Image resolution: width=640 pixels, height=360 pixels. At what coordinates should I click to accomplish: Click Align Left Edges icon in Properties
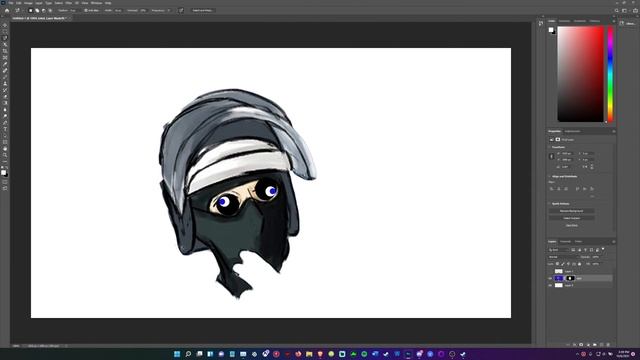tap(552, 189)
